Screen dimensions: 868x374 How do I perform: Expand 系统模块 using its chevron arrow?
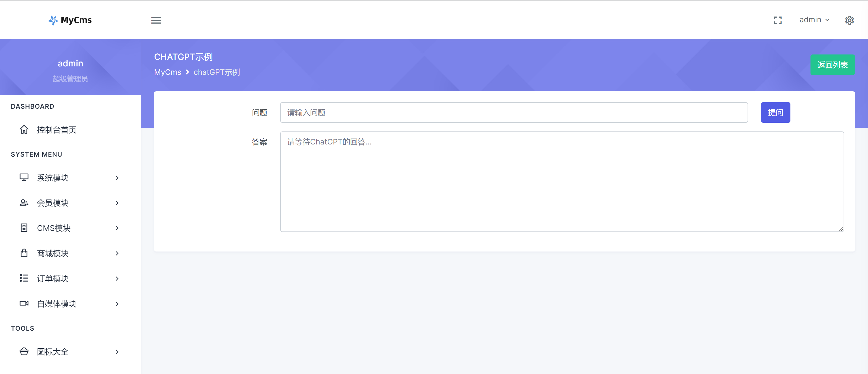(x=117, y=178)
